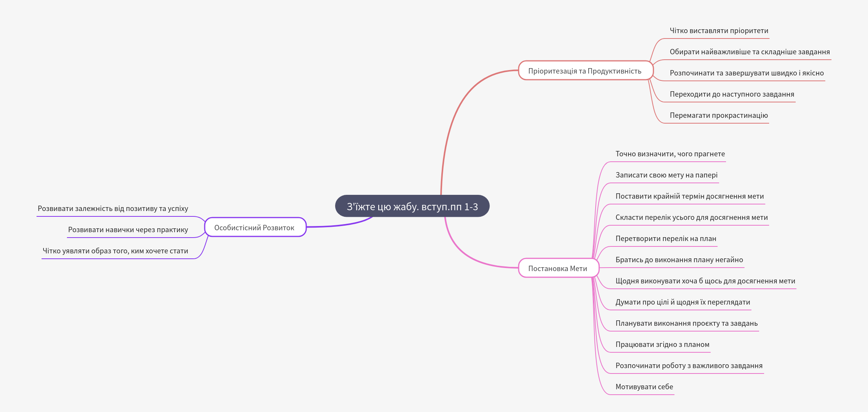Click the 'Переходити до наступного завдання' node

[732, 94]
